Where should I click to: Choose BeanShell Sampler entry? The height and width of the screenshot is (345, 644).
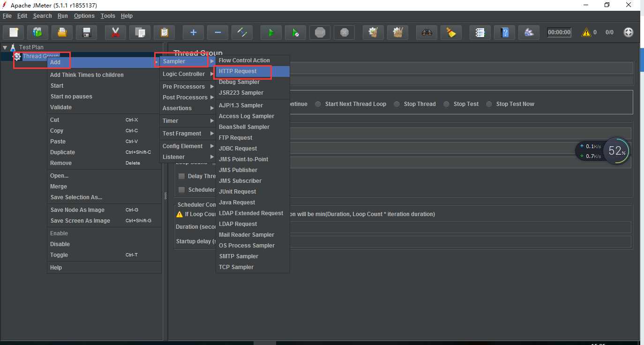[253, 127]
